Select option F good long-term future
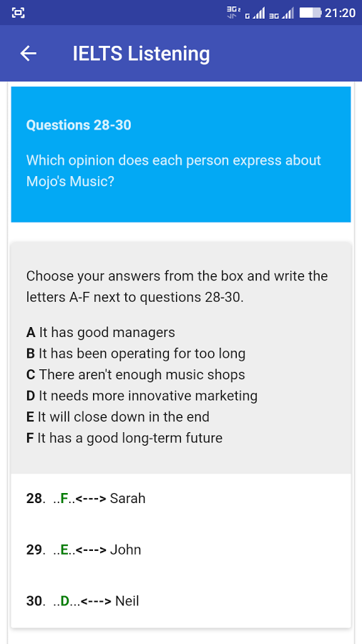This screenshot has width=362, height=644. coord(124,438)
